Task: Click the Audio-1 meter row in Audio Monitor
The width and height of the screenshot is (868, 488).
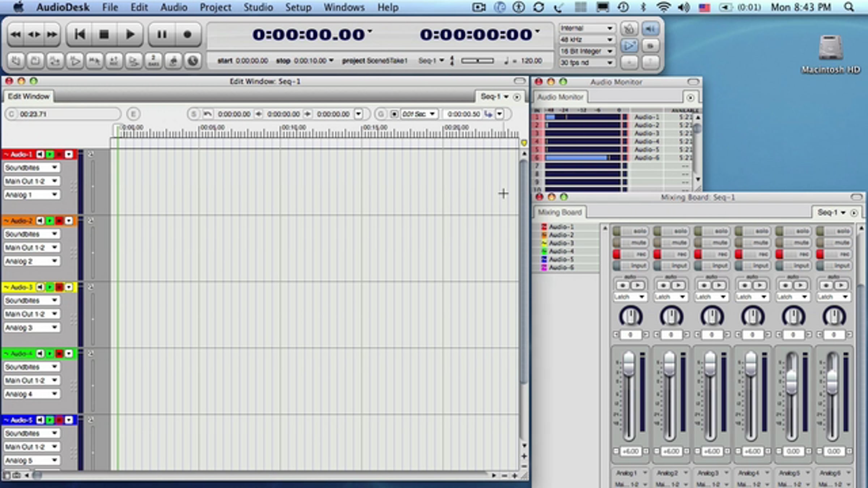Action: point(613,117)
